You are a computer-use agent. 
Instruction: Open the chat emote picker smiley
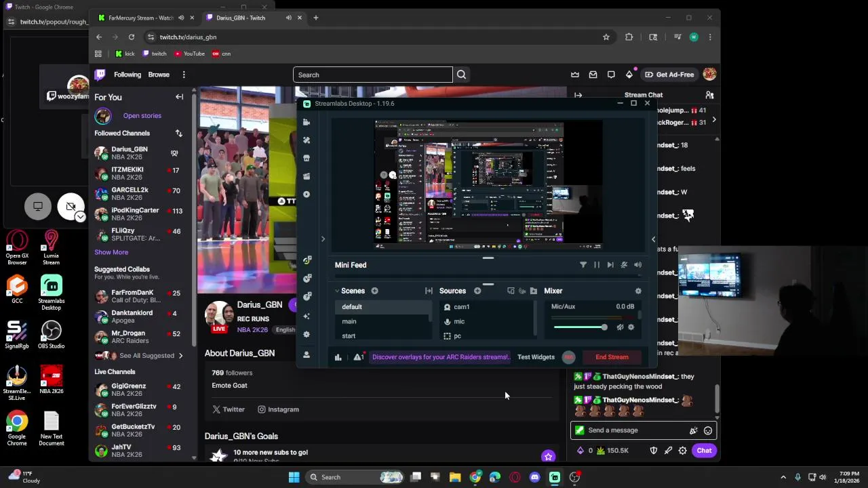708,430
